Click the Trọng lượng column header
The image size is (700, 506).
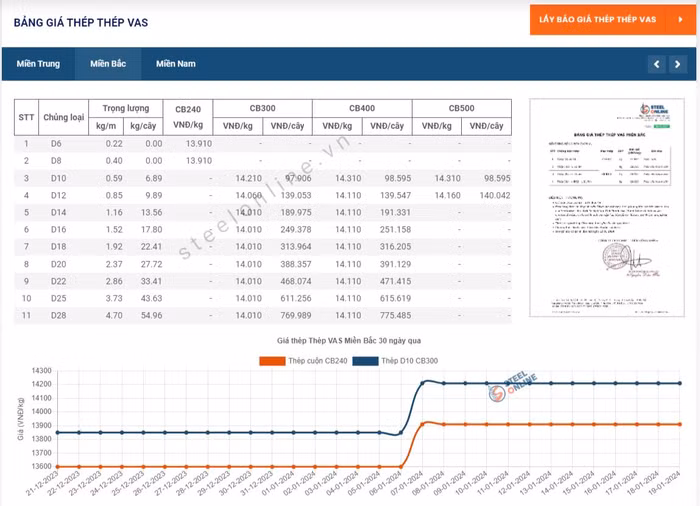point(126,109)
